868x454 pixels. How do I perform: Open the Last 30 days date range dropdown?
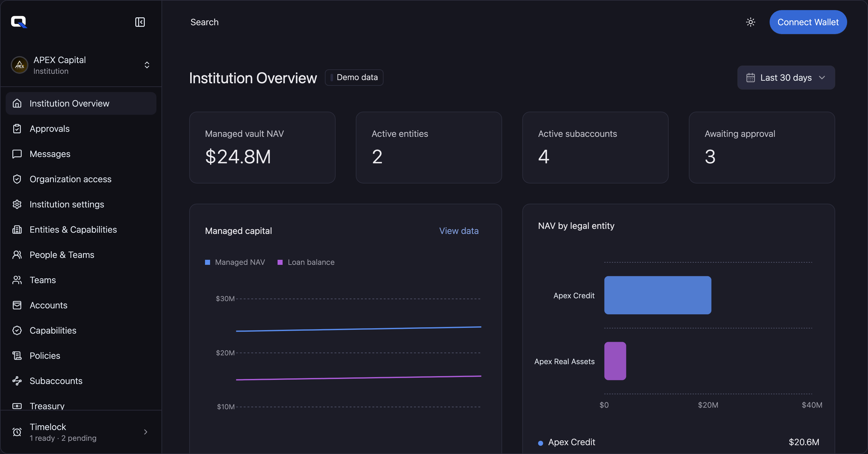click(786, 78)
